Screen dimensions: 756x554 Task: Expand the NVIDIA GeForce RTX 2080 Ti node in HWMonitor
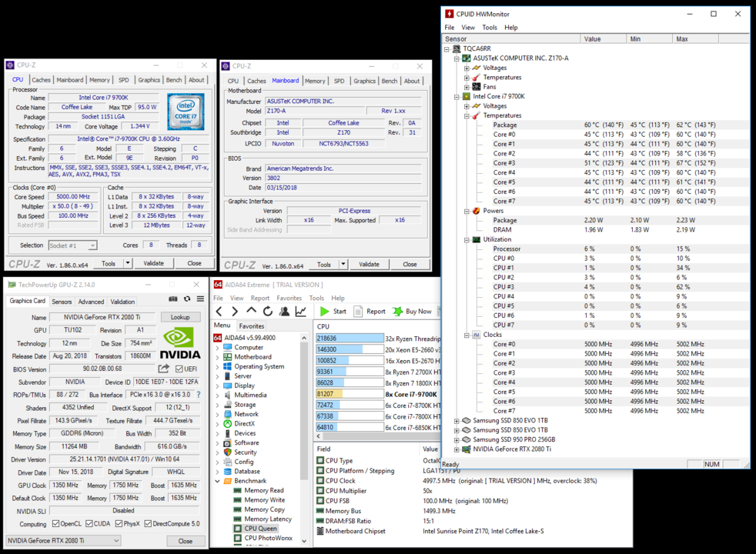[457, 449]
